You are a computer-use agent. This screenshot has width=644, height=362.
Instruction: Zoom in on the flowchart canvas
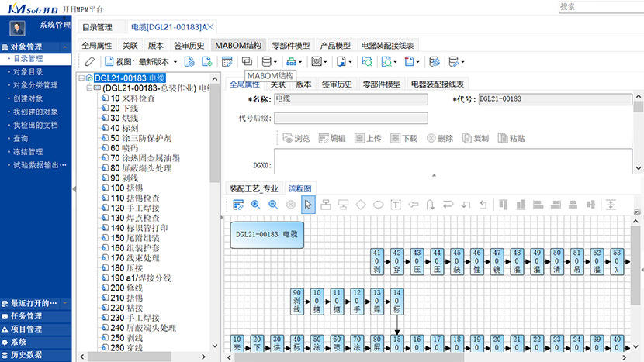tap(255, 205)
